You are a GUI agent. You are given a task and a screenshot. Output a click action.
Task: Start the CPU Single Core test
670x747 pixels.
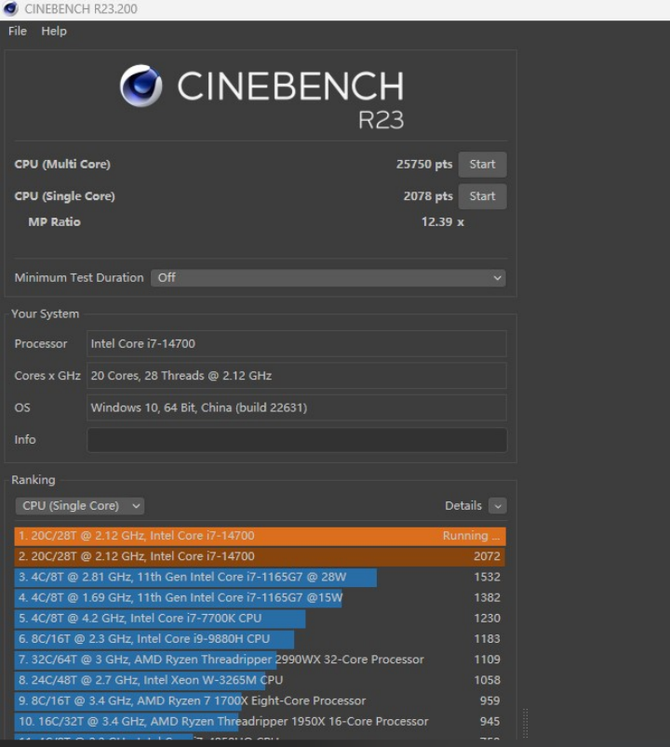[482, 196]
